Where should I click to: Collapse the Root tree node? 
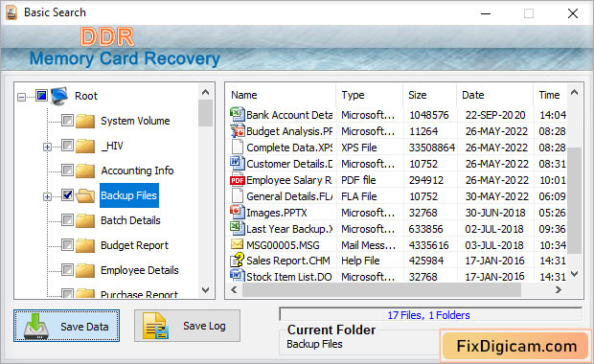click(22, 98)
